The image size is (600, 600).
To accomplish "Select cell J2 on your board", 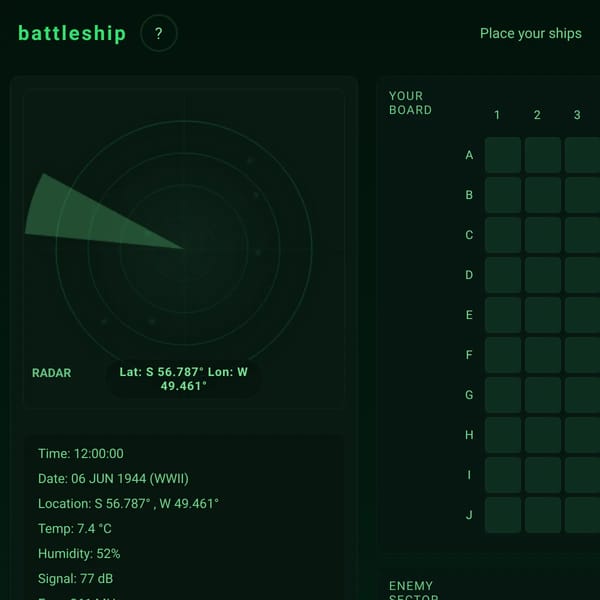I will coord(543,515).
